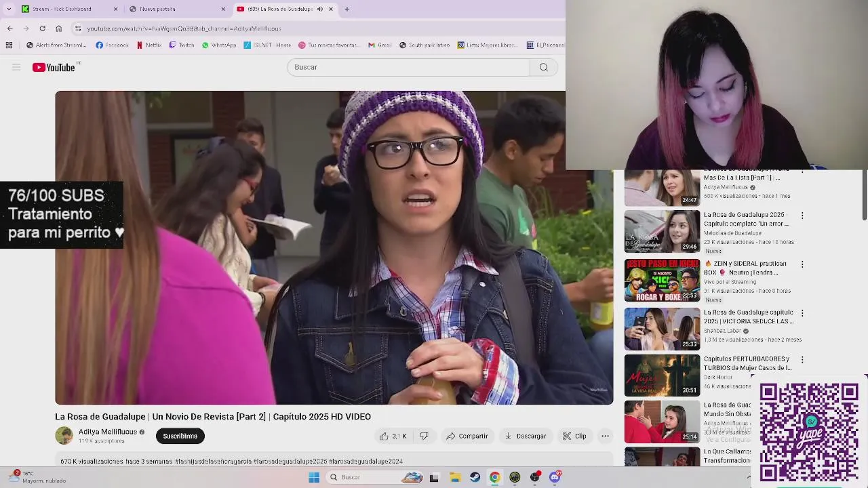
Task: Click the Clip scissors button
Action: pyautogui.click(x=574, y=436)
